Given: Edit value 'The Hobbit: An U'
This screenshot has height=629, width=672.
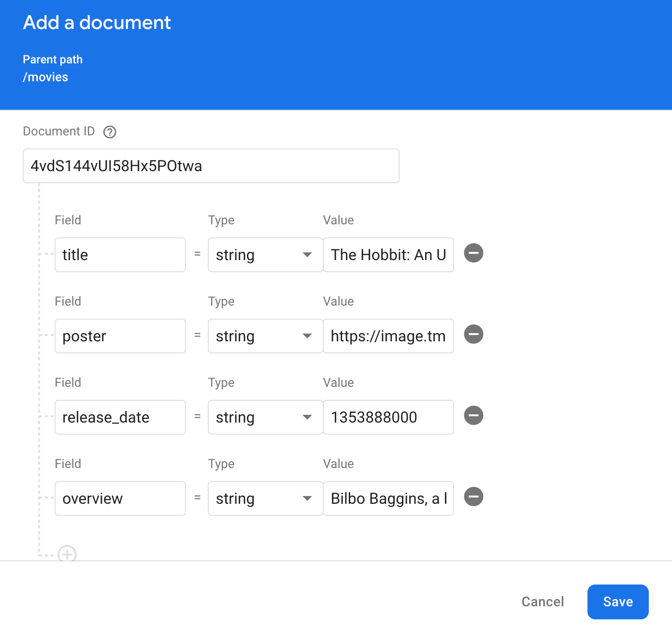Looking at the screenshot, I should pos(388,255).
